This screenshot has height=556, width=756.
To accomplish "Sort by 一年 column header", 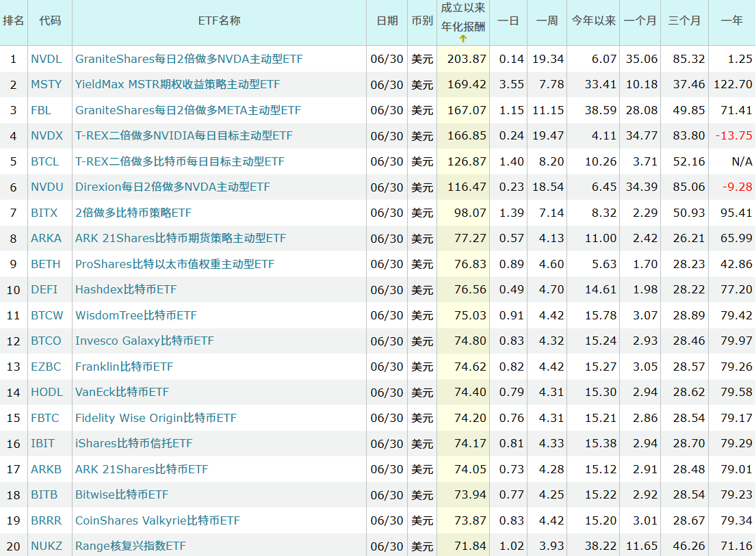I will pos(731,21).
